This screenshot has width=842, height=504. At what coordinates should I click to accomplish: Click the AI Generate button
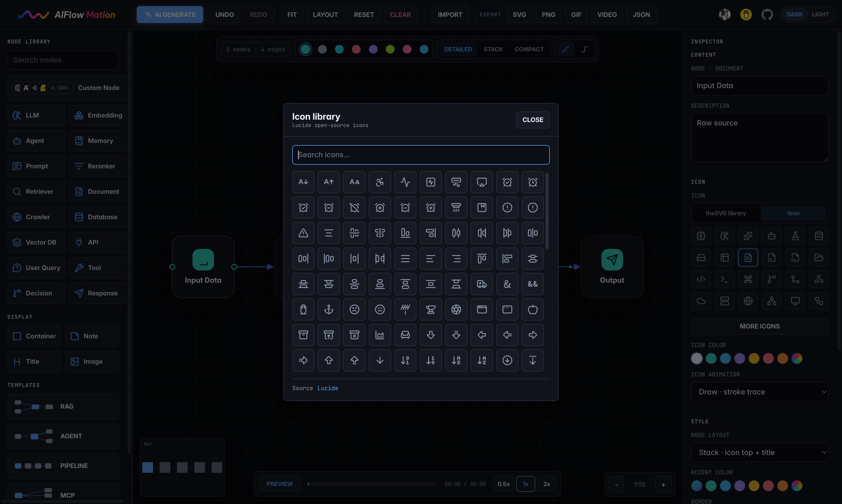170,15
